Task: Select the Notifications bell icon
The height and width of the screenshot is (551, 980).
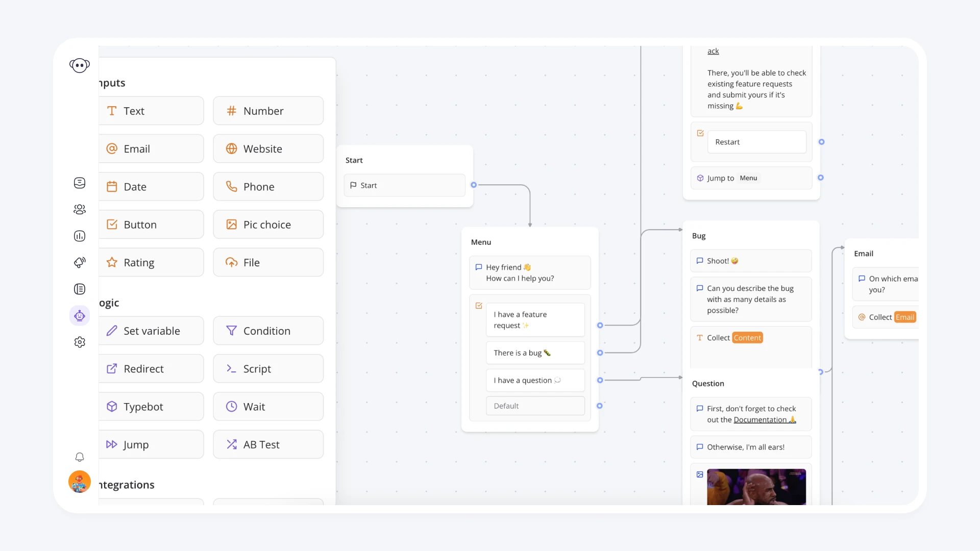Action: pyautogui.click(x=80, y=458)
